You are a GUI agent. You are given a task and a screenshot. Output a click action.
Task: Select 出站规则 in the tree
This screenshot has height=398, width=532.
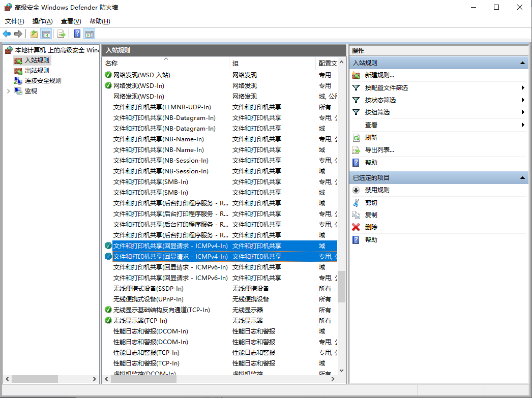click(x=37, y=71)
